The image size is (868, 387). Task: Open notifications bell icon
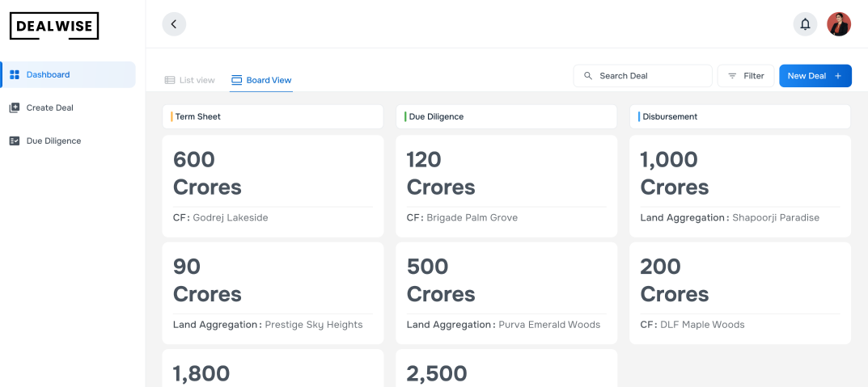pos(805,24)
